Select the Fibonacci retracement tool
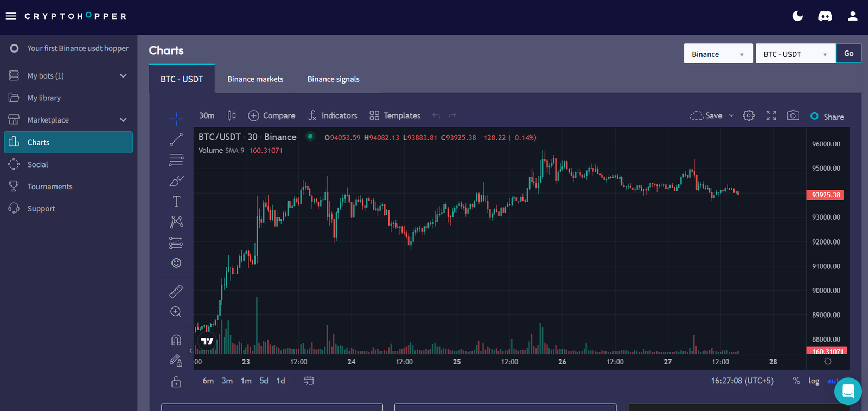The image size is (868, 411). 176,160
